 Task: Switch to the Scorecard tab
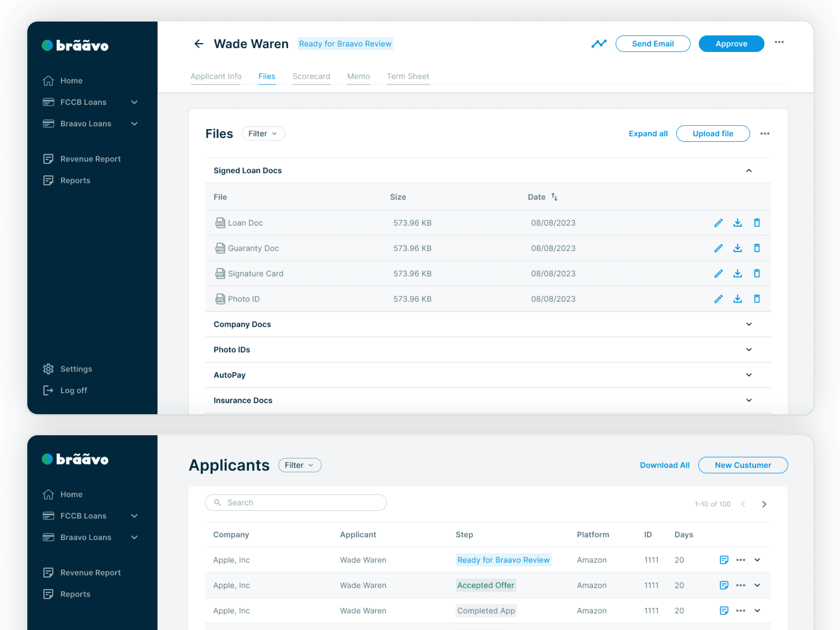coord(311,76)
